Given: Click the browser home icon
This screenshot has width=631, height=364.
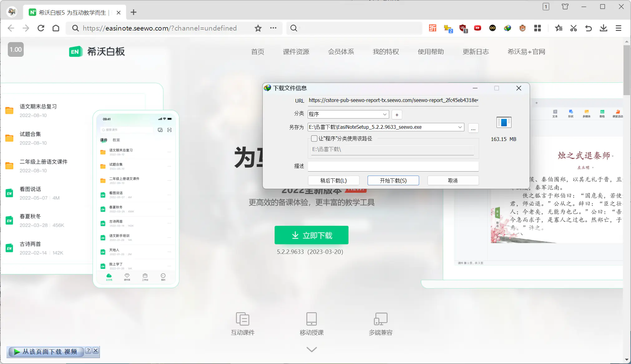Looking at the screenshot, I should (56, 28).
